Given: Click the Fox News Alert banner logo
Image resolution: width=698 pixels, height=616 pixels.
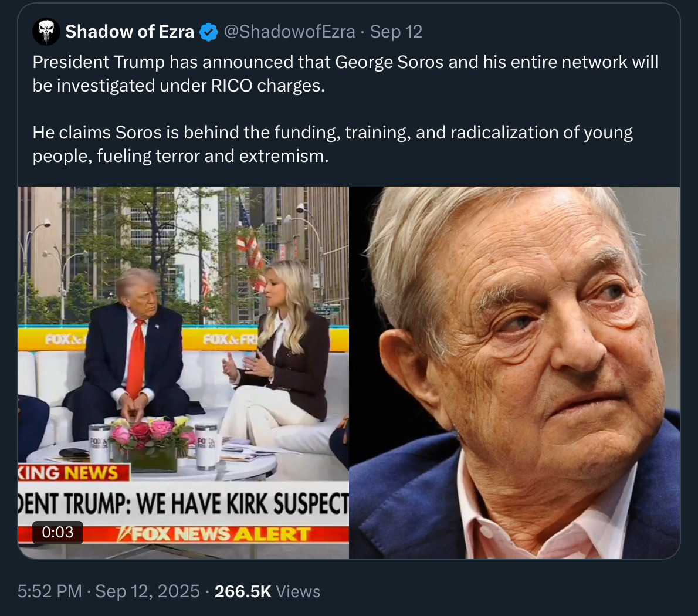Looking at the screenshot, I should [x=213, y=534].
